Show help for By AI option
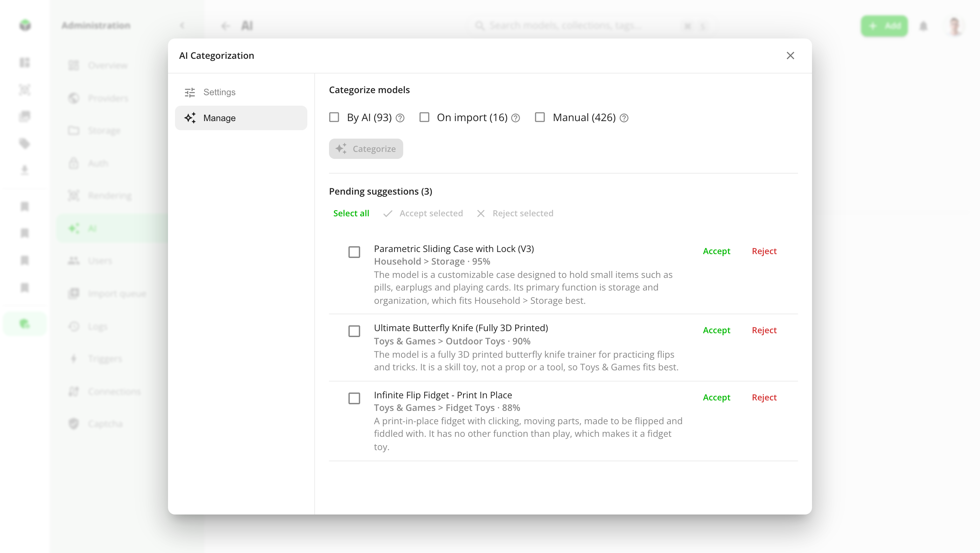Image resolution: width=980 pixels, height=553 pixels. (x=400, y=118)
